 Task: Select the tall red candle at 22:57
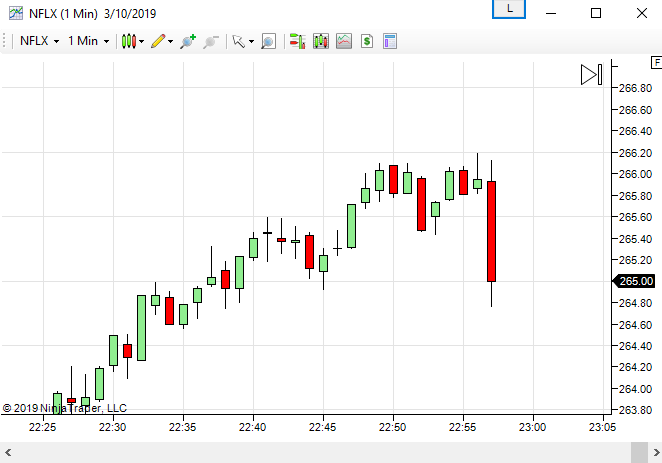click(491, 231)
